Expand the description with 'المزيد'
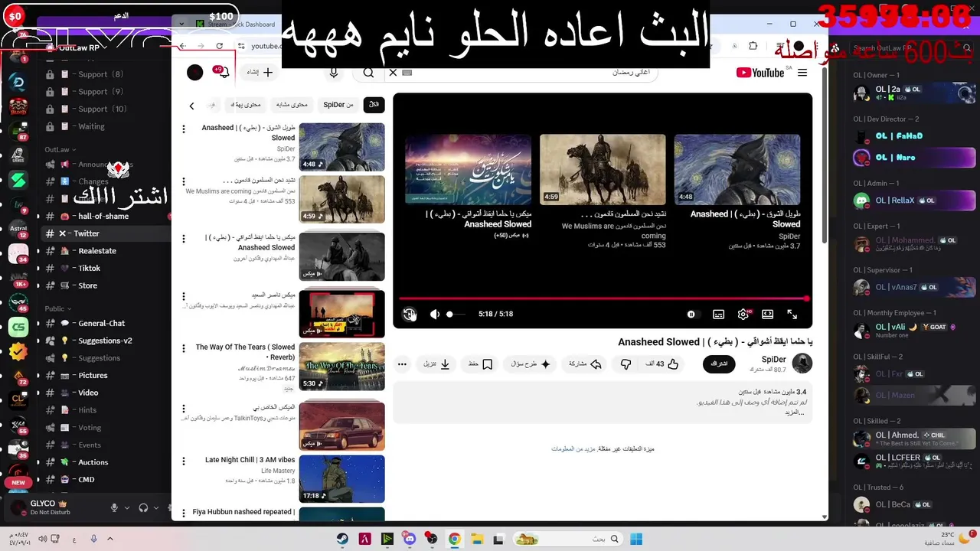Image resolution: width=980 pixels, height=551 pixels. click(x=794, y=412)
